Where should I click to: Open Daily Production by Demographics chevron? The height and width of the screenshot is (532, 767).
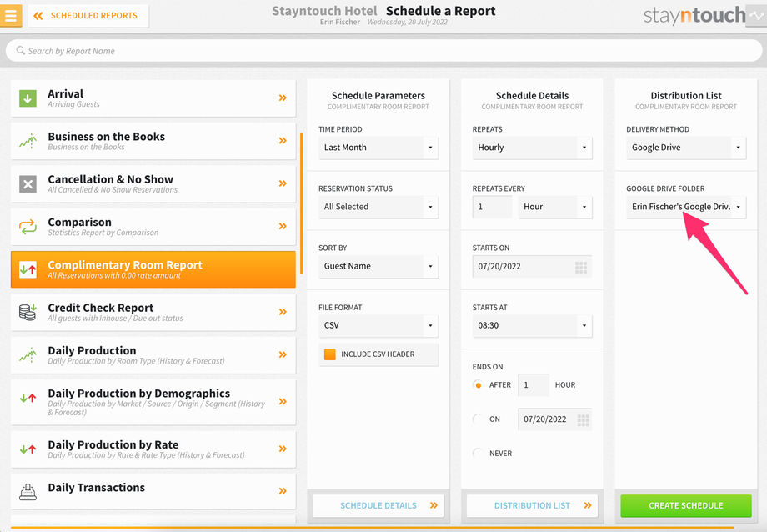tap(283, 402)
